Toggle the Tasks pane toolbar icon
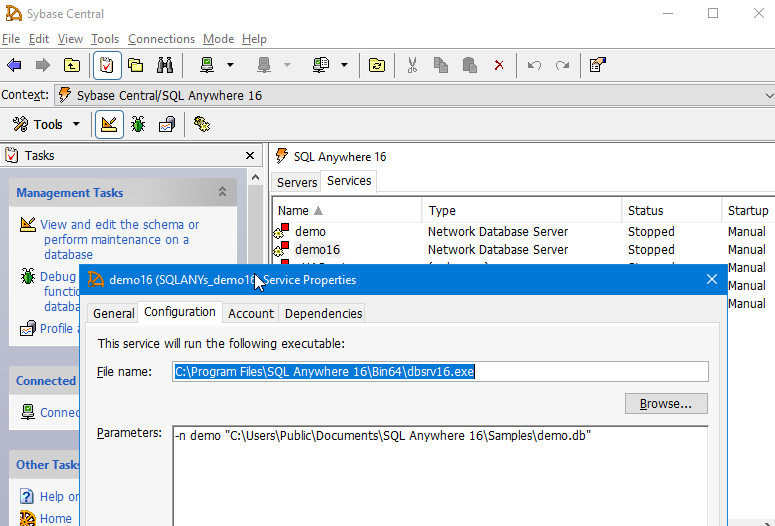 pos(106,65)
